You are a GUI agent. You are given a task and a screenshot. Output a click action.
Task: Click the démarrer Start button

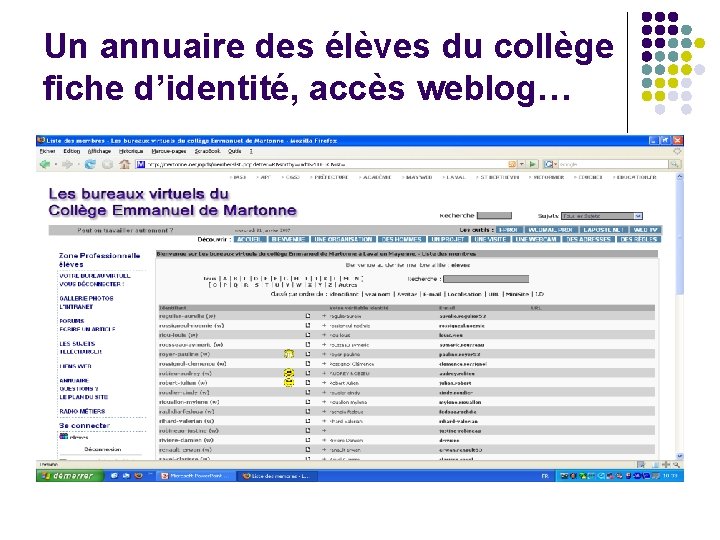pyautogui.click(x=70, y=476)
